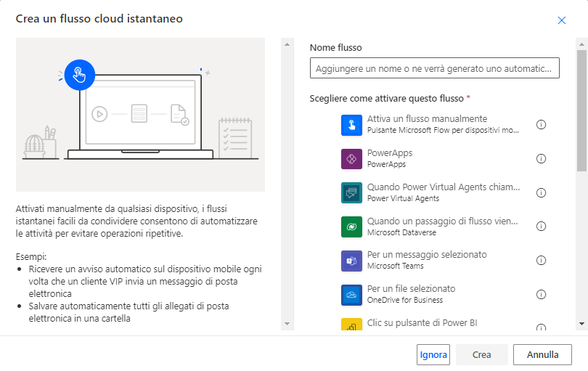Select Attiva un flusso manualmente text
Image resolution: width=588 pixels, height=371 pixels.
[x=427, y=119]
